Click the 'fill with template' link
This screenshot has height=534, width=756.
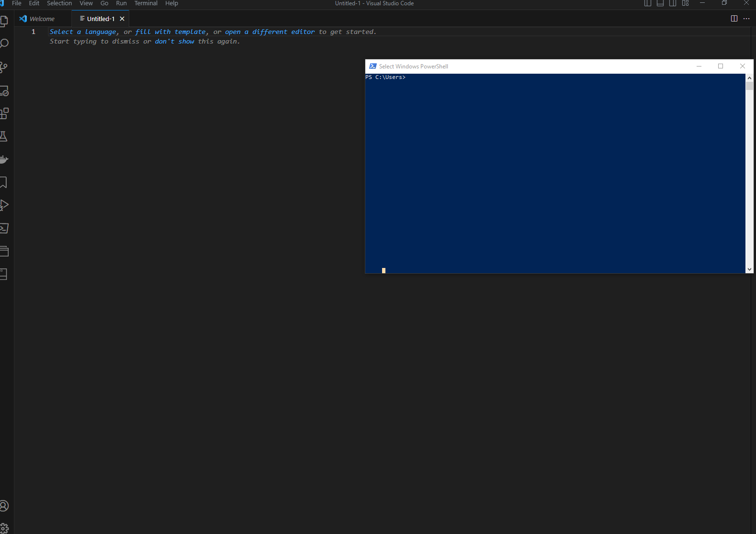tap(170, 32)
